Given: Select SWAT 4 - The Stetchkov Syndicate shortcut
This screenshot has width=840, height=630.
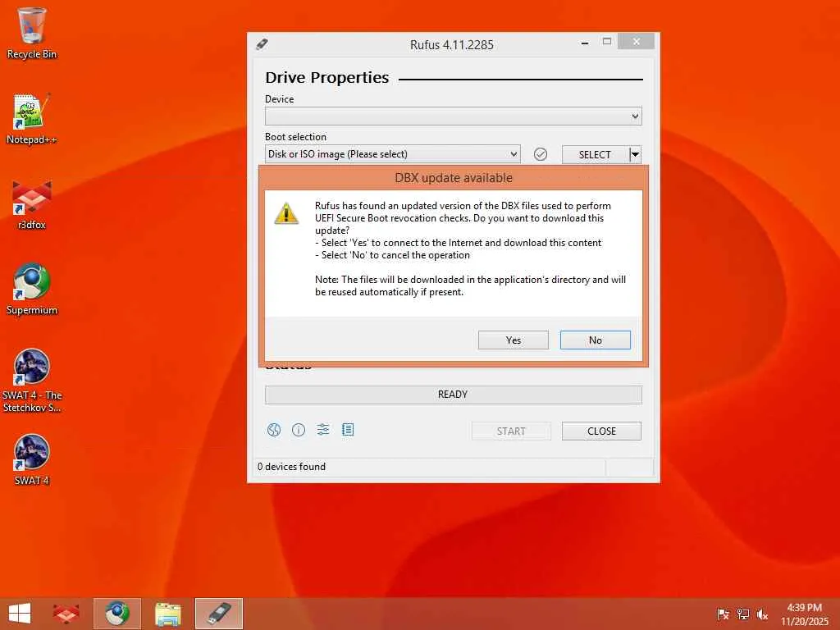Looking at the screenshot, I should pyautogui.click(x=32, y=381).
